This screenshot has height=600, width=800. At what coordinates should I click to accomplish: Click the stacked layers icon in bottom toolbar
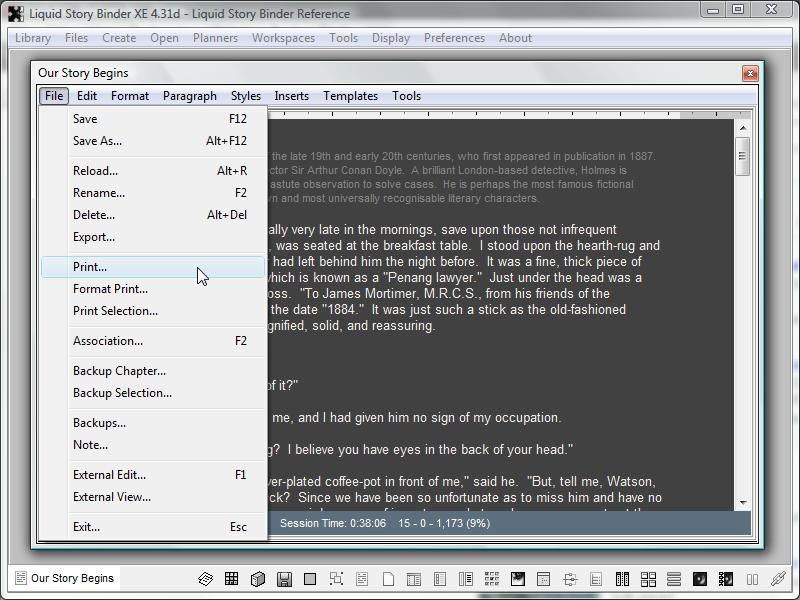[205, 579]
